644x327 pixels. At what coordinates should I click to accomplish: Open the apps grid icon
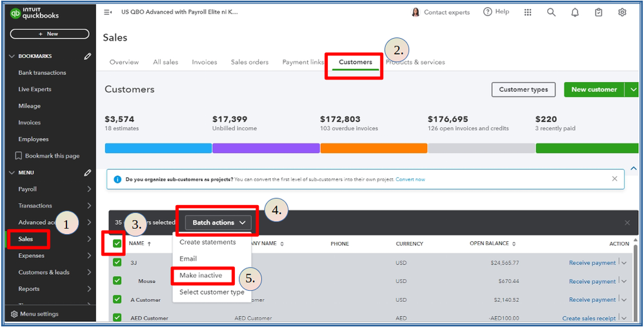click(x=528, y=12)
